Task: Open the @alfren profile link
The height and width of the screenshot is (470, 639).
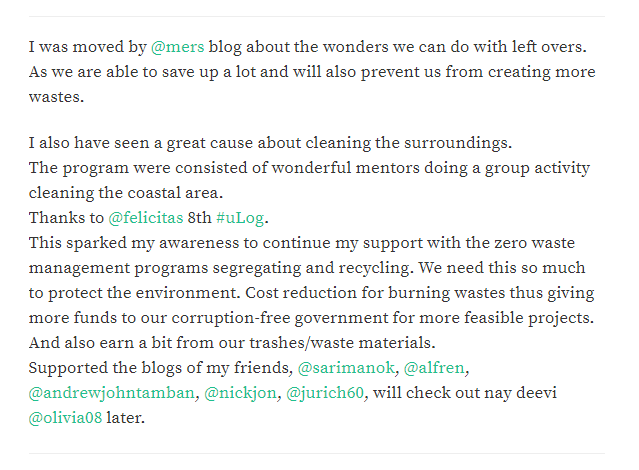Action: (x=434, y=368)
